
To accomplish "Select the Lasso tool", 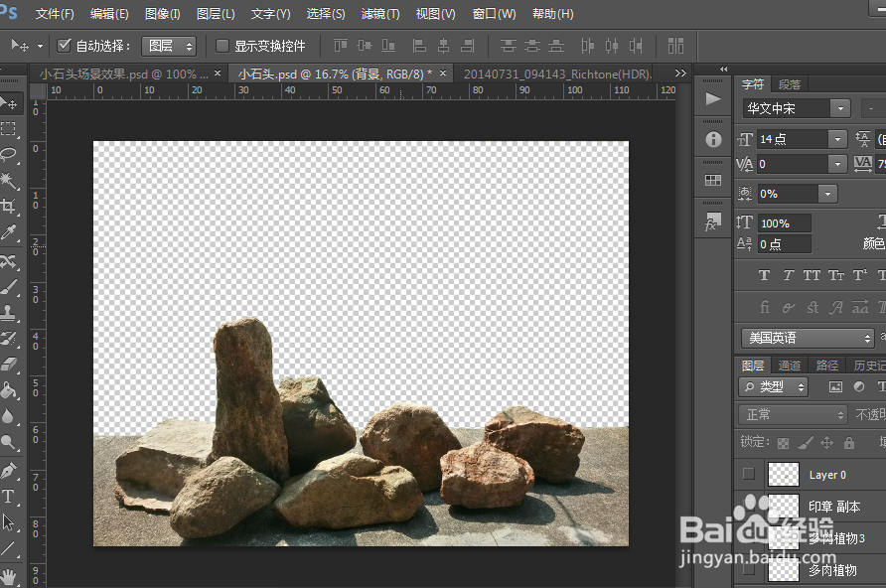I will [9, 154].
